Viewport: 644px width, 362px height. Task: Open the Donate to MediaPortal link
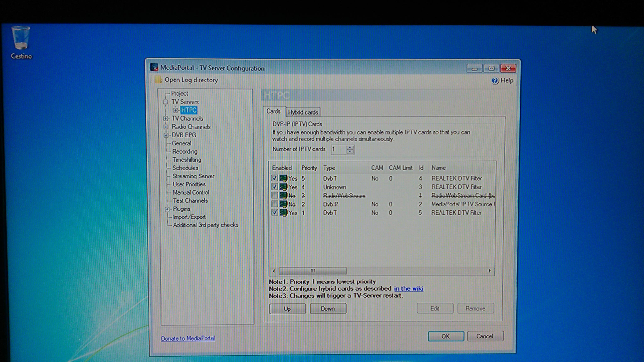pyautogui.click(x=188, y=338)
